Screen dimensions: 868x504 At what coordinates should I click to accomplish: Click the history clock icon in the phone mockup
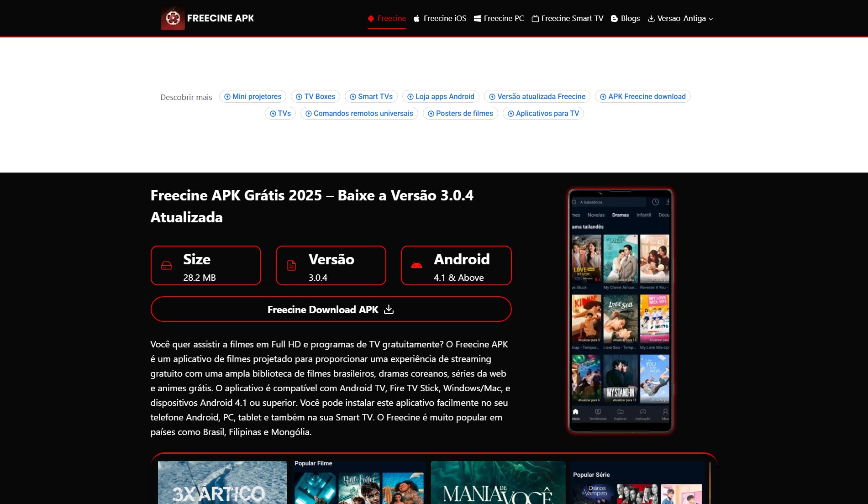(x=655, y=201)
